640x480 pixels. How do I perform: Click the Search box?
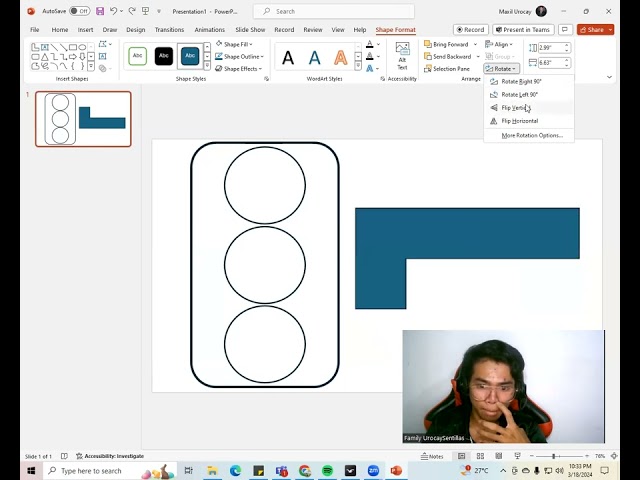pos(334,11)
